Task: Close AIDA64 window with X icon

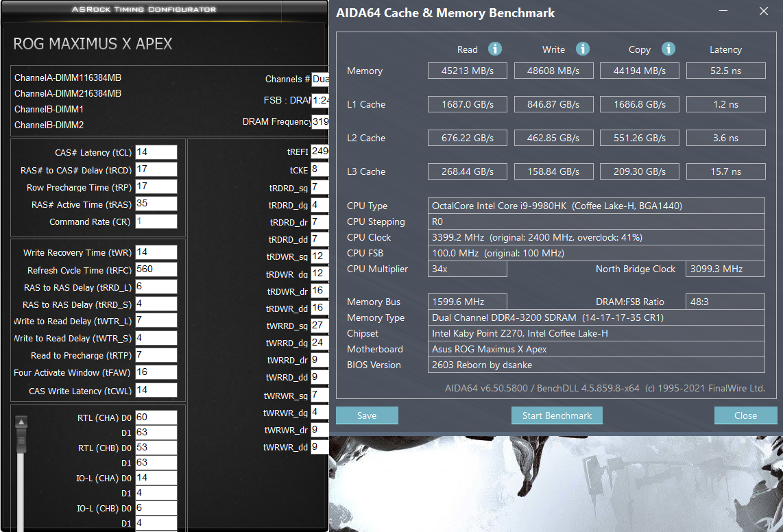Action: coord(764,11)
